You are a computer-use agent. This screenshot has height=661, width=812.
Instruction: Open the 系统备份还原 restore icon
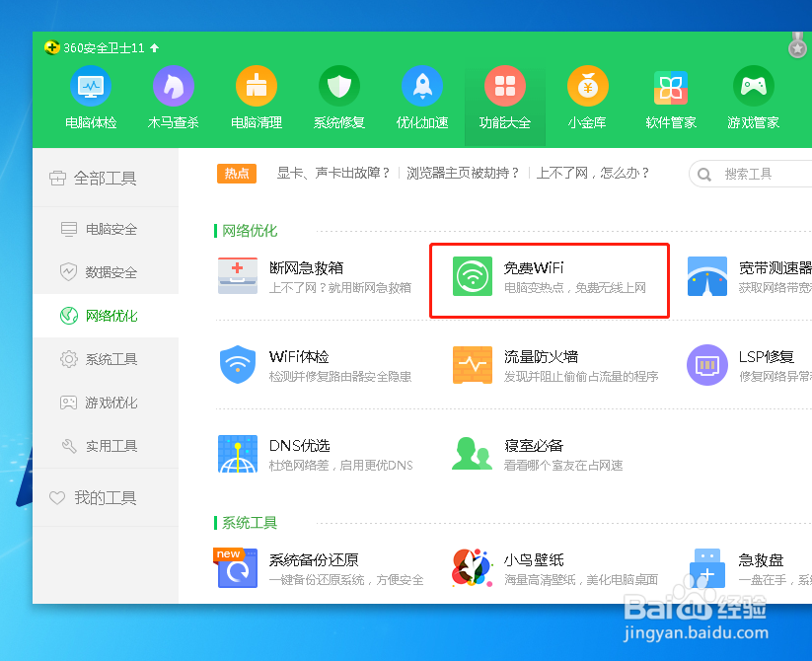236,567
